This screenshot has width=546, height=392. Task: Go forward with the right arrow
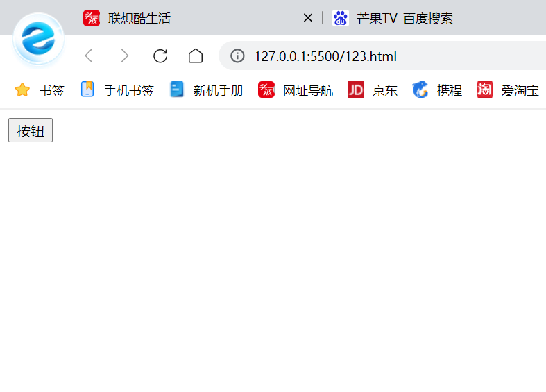[124, 56]
